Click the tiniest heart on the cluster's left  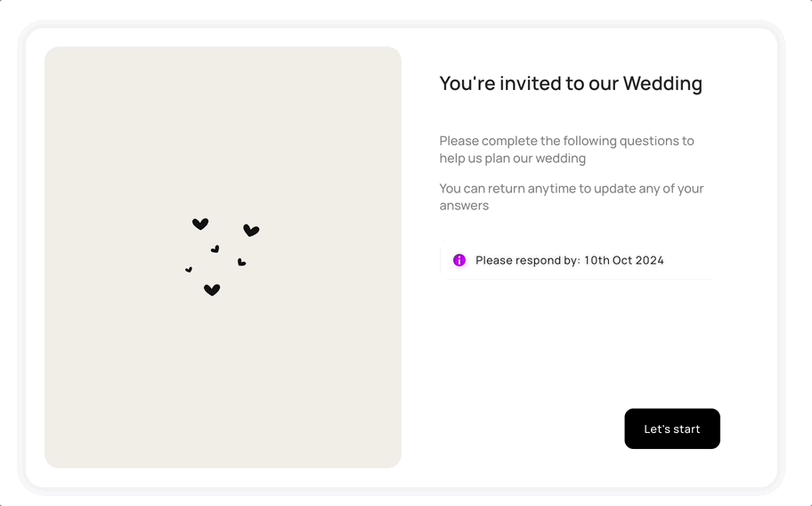click(189, 269)
